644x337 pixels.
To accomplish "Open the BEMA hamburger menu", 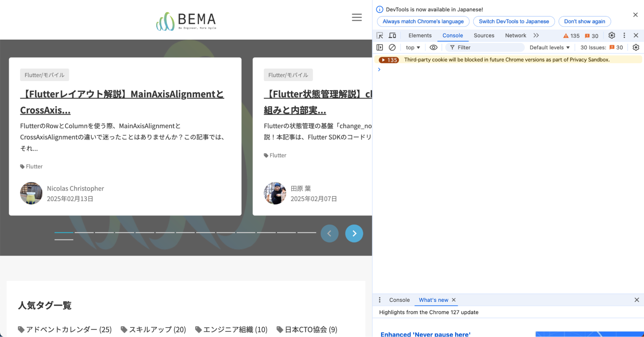I will point(357,17).
